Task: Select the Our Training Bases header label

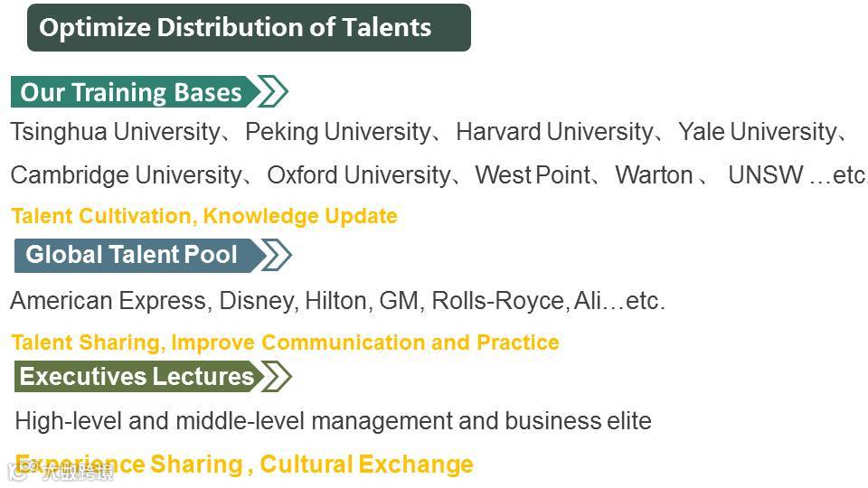Action: [x=131, y=92]
